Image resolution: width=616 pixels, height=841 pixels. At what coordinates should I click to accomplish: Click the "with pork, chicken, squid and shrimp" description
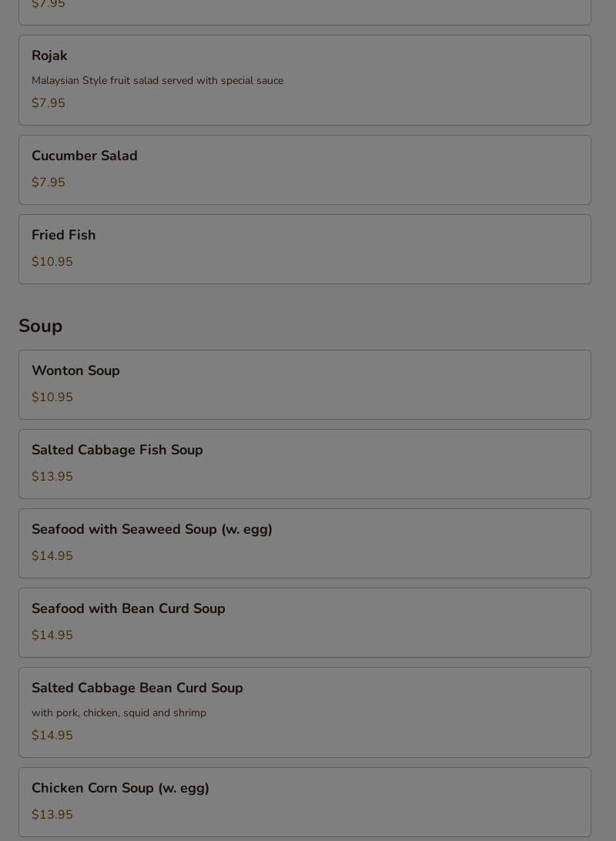(119, 712)
